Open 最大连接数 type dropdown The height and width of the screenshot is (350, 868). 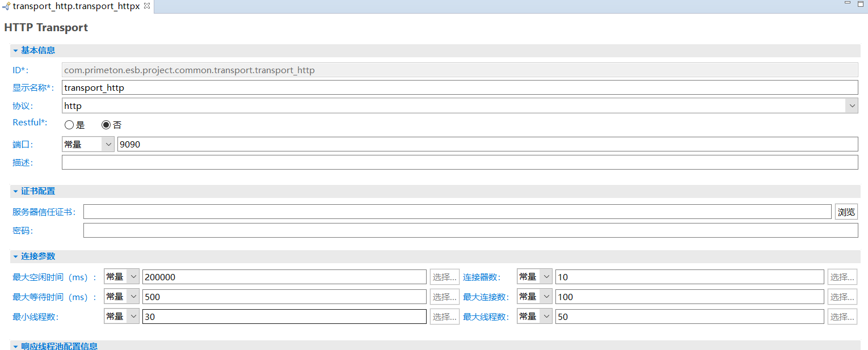(x=546, y=297)
